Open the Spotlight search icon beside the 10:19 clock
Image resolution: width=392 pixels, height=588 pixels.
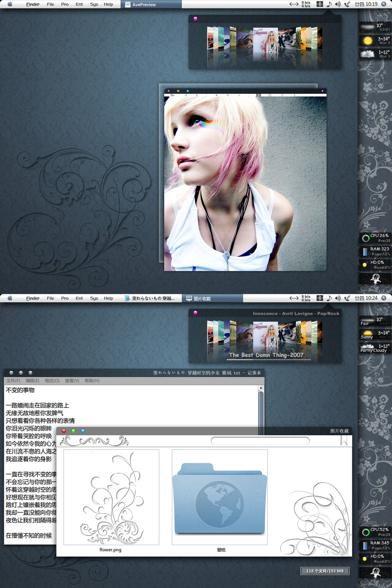click(x=384, y=4)
